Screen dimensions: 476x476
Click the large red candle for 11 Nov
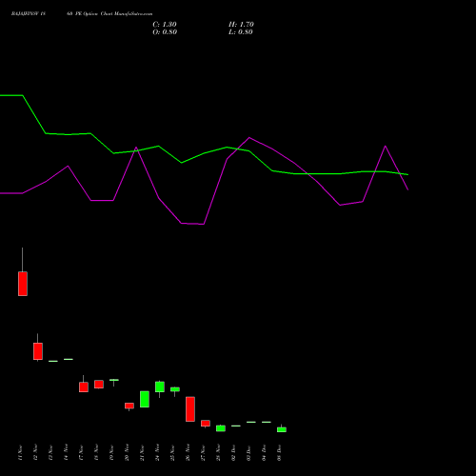[x=23, y=284]
